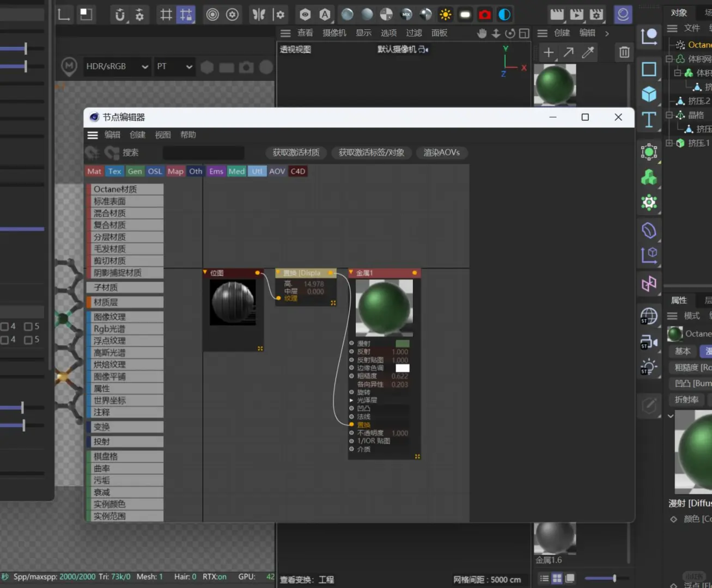
Task: Click the viewport pan hand icon
Action: (x=482, y=33)
